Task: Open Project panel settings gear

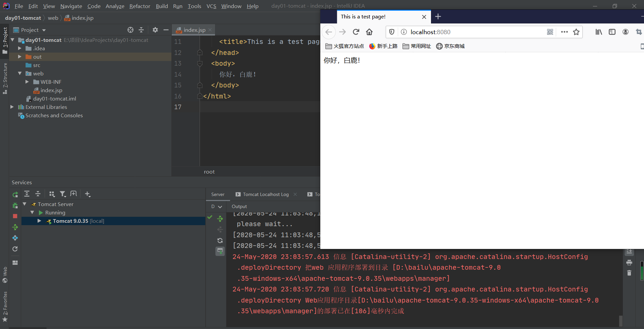Action: [155, 30]
